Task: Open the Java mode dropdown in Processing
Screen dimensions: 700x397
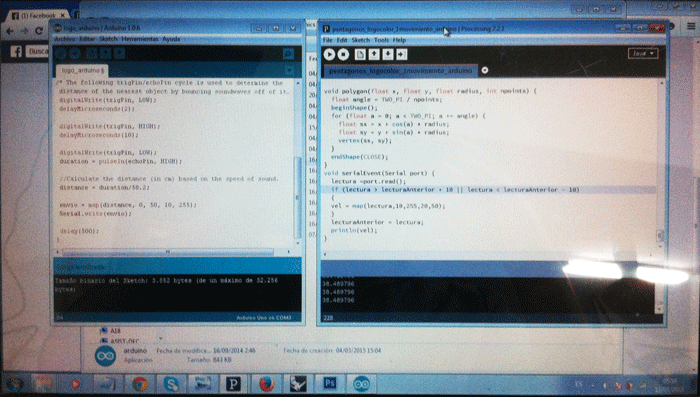Action: pyautogui.click(x=643, y=54)
